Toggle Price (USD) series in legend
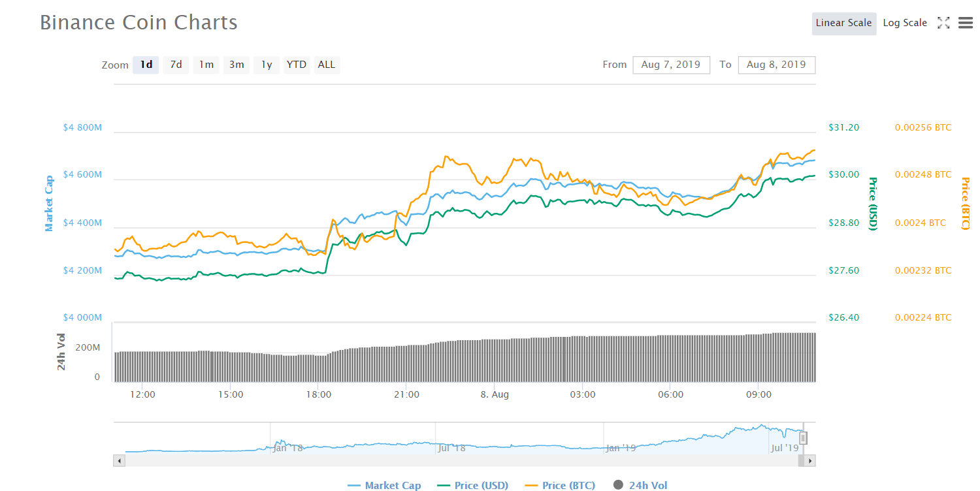The height and width of the screenshot is (491, 980). click(473, 485)
